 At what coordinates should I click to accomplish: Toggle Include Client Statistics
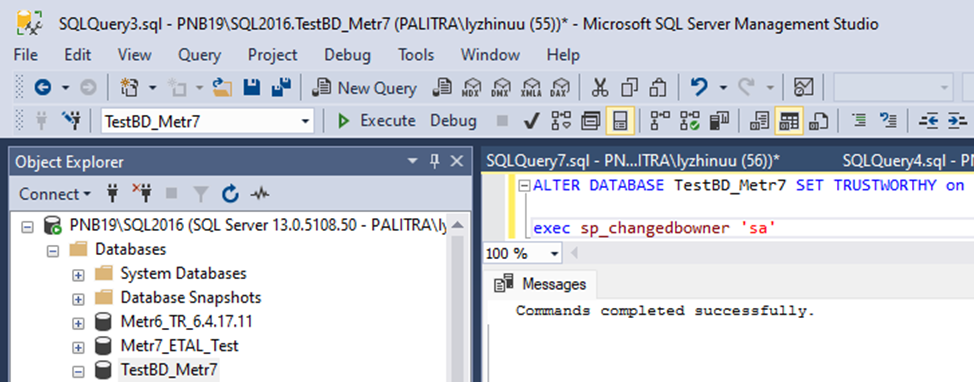pyautogui.click(x=719, y=121)
